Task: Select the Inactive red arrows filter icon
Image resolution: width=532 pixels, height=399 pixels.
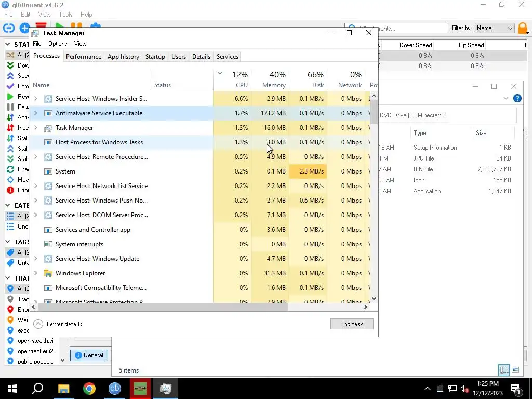Action: pos(10,128)
